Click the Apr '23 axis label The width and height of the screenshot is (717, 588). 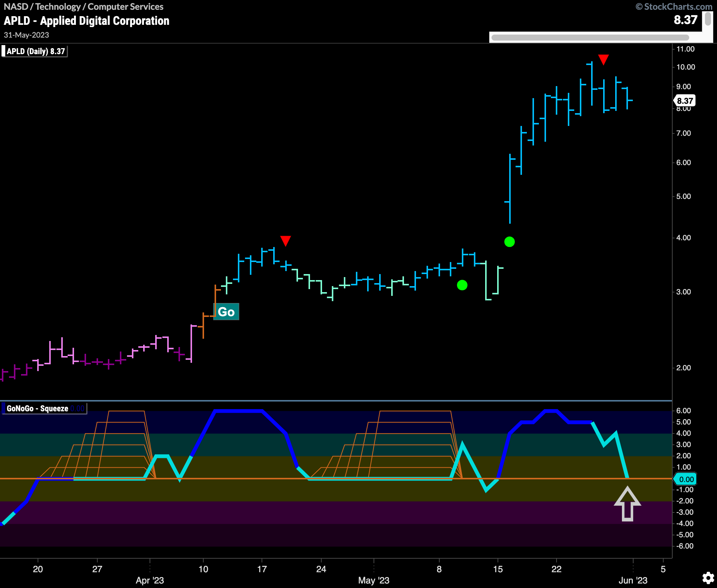point(150,580)
